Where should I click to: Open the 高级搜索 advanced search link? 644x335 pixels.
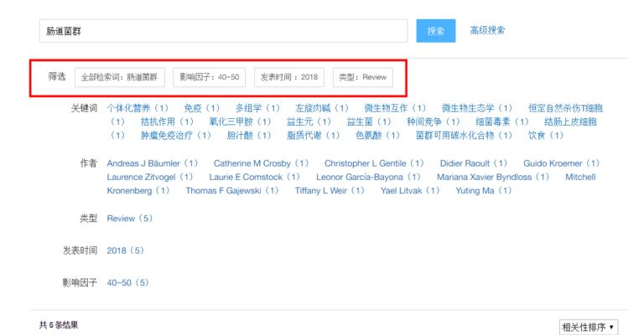[x=487, y=30]
